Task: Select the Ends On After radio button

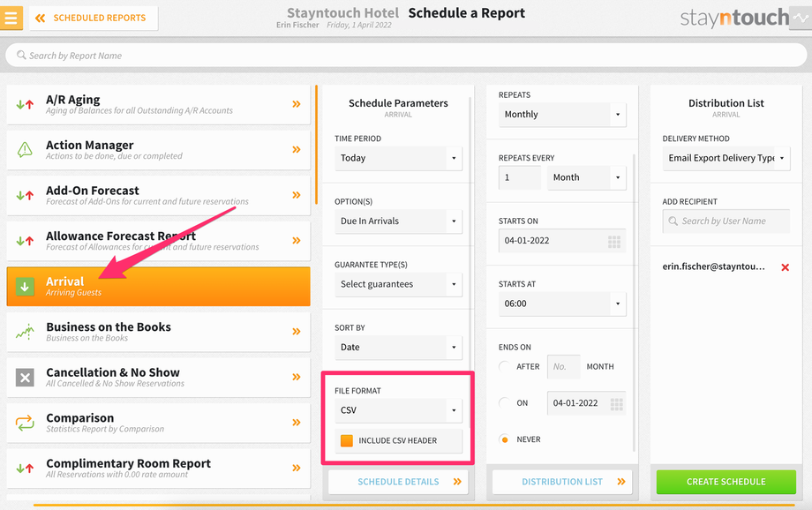Action: (x=504, y=366)
